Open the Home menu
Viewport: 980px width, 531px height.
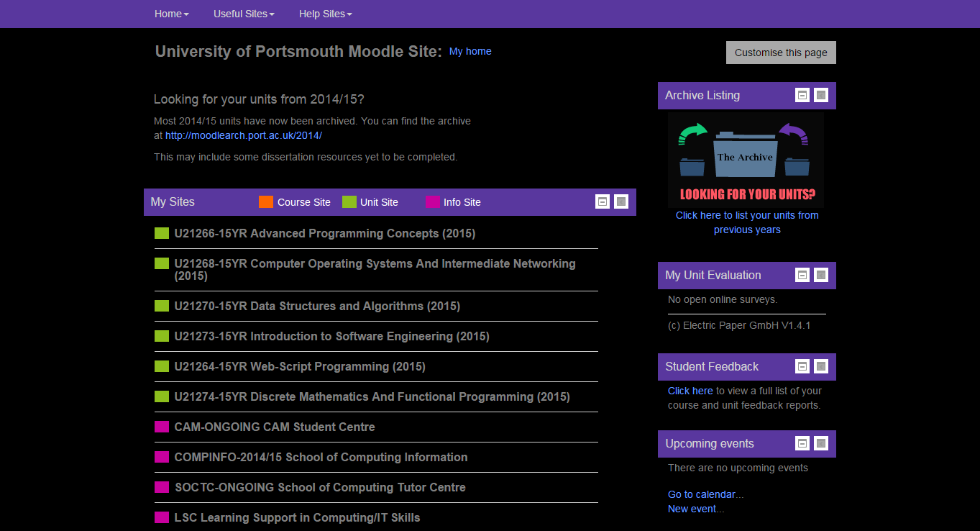[171, 14]
